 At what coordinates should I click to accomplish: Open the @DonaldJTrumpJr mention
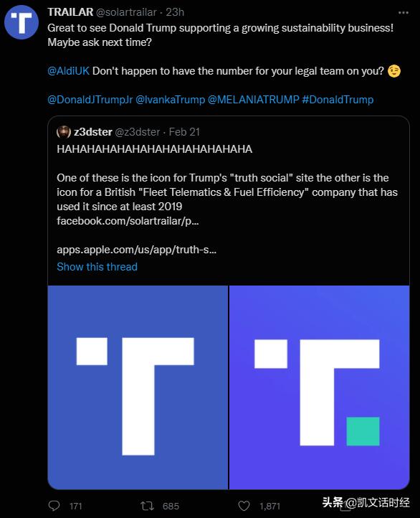pyautogui.click(x=90, y=100)
